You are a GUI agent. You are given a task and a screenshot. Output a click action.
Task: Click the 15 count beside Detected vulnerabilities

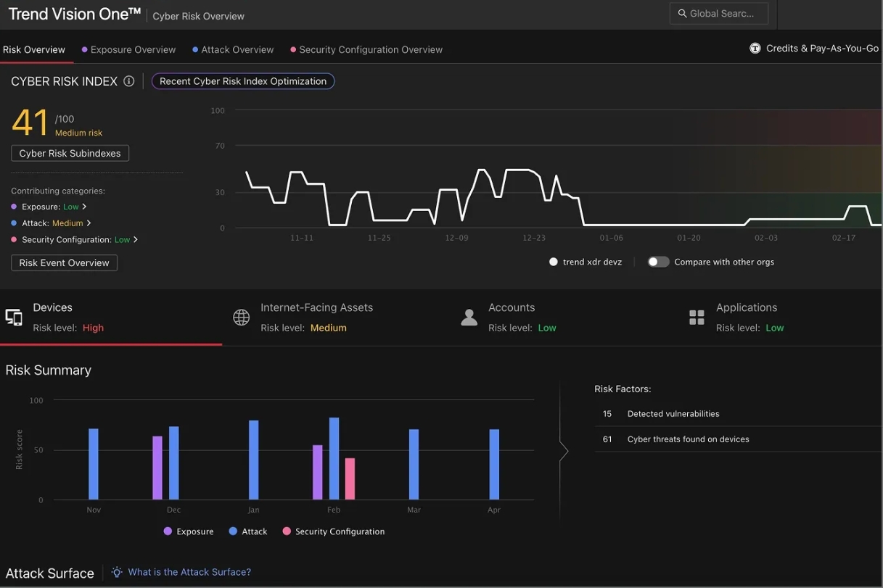tap(607, 414)
